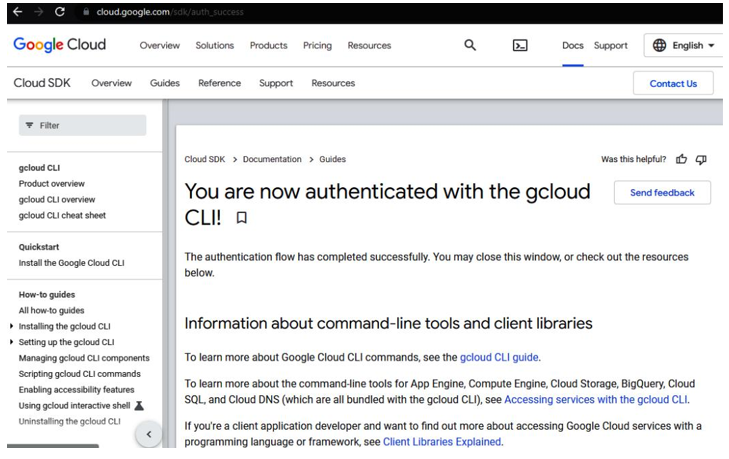This screenshot has height=459, width=729.
Task: Click into the sidebar Filter field
Action: [x=82, y=126]
